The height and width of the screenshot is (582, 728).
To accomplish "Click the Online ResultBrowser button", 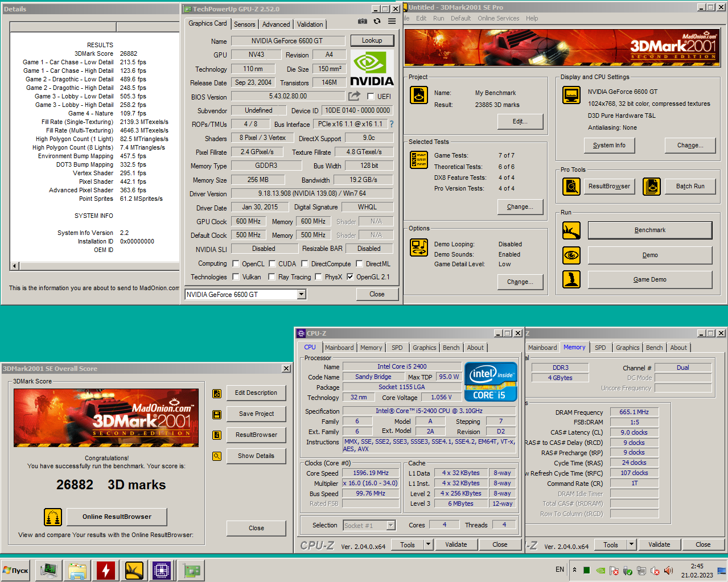I will pyautogui.click(x=117, y=517).
